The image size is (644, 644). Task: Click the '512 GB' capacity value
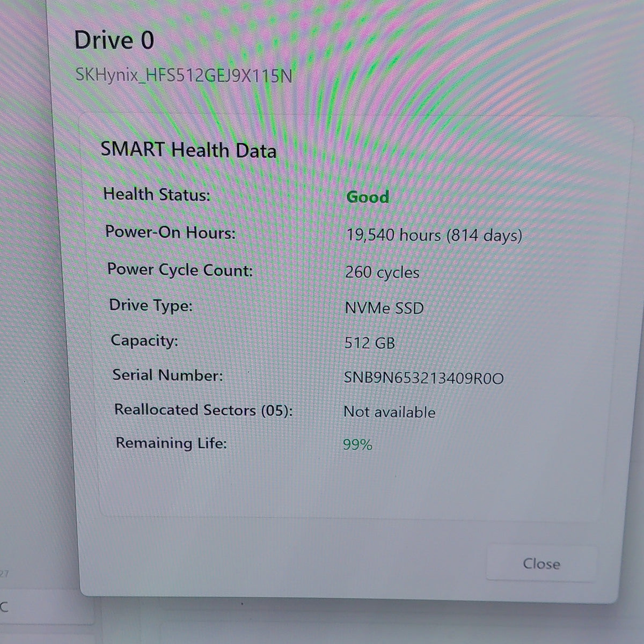(370, 342)
